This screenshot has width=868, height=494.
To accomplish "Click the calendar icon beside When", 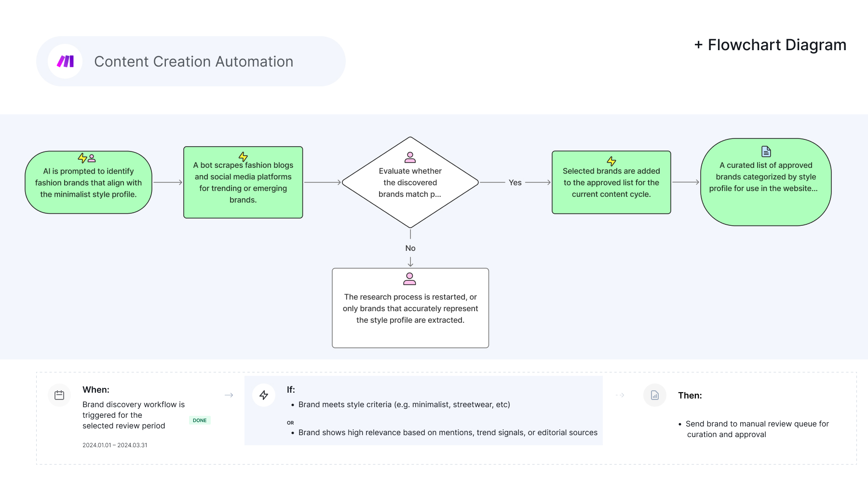I will [59, 395].
